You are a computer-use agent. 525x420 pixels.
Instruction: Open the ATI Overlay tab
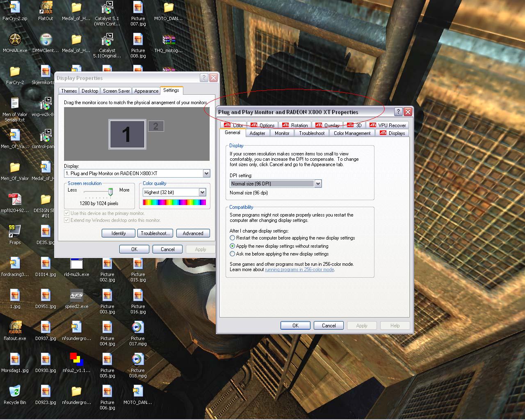(327, 126)
